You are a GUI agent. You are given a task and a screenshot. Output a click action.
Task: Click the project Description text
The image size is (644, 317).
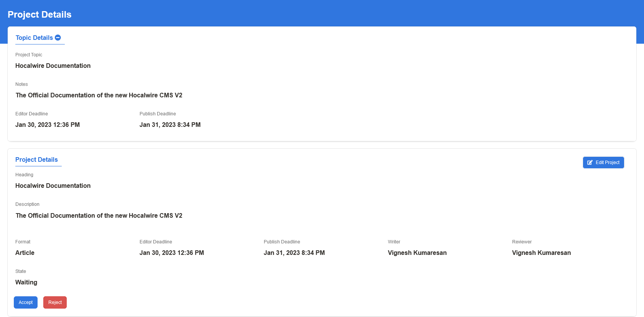[99, 216]
